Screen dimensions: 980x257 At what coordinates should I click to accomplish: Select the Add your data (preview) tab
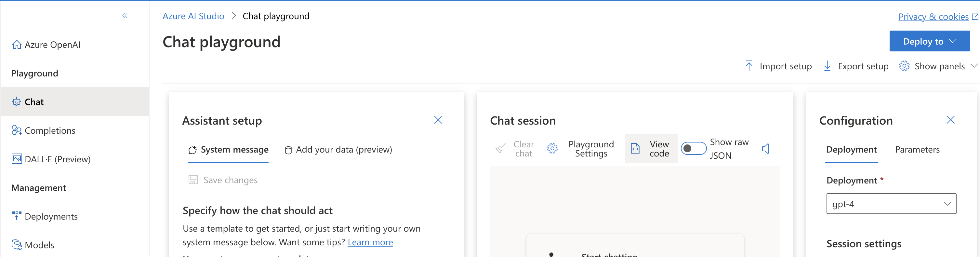coord(338,150)
